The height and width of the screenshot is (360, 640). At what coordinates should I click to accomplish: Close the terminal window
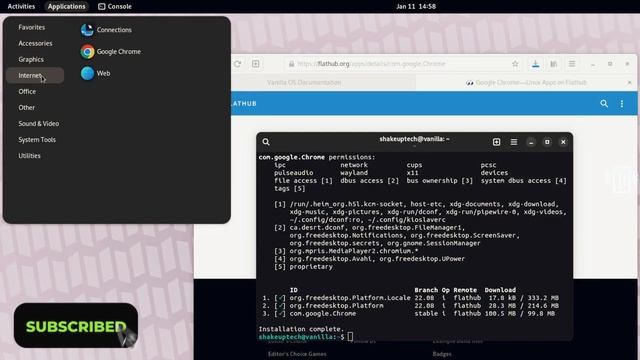coord(563,142)
